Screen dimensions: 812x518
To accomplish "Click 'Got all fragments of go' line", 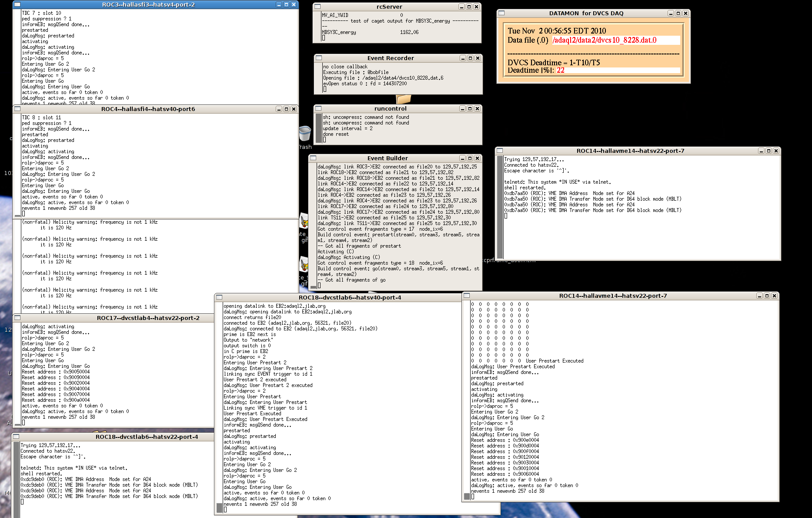I will [351, 280].
